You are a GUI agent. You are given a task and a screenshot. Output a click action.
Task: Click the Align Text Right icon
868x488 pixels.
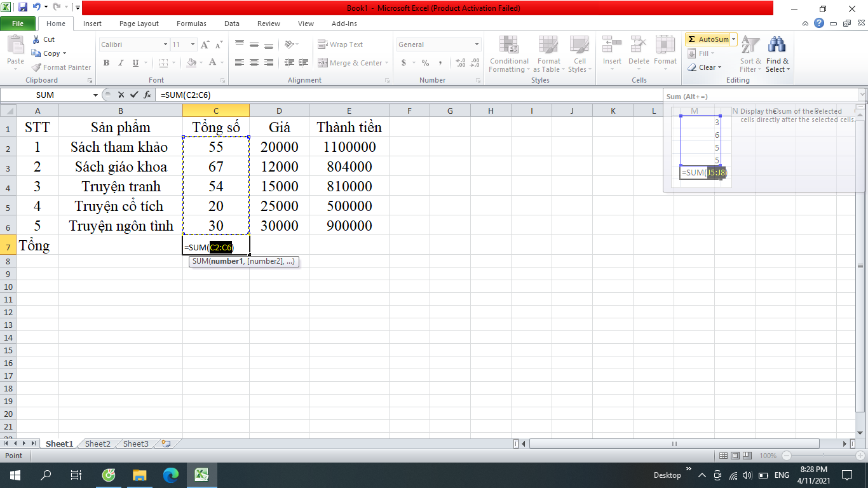pyautogui.click(x=269, y=63)
